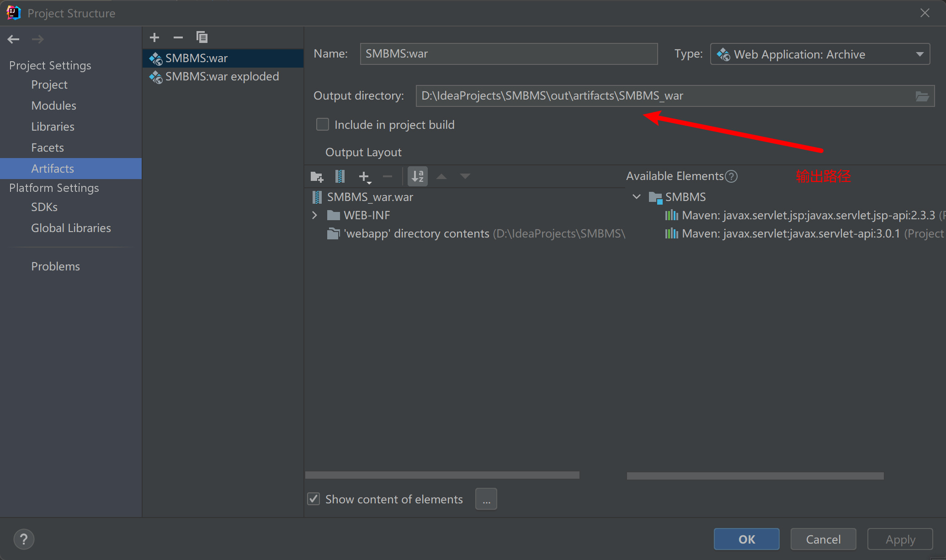Click the create archive icon in Output Layout
Screen dimensions: 946x560
tap(340, 176)
